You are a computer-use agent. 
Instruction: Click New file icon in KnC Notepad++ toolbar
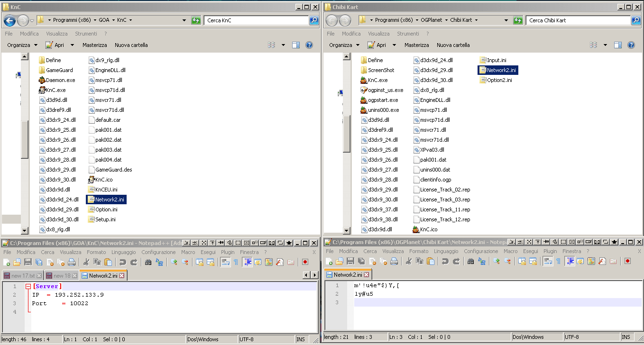click(6, 262)
